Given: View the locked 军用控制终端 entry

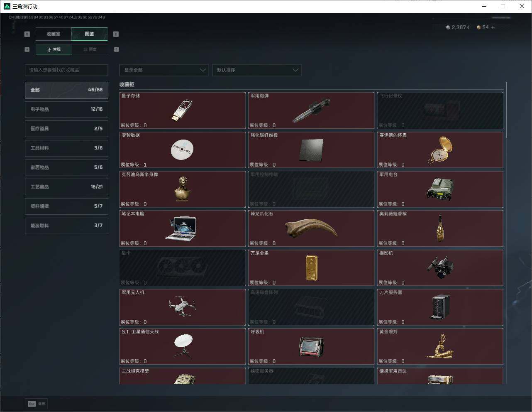Looking at the screenshot, I should [x=311, y=189].
